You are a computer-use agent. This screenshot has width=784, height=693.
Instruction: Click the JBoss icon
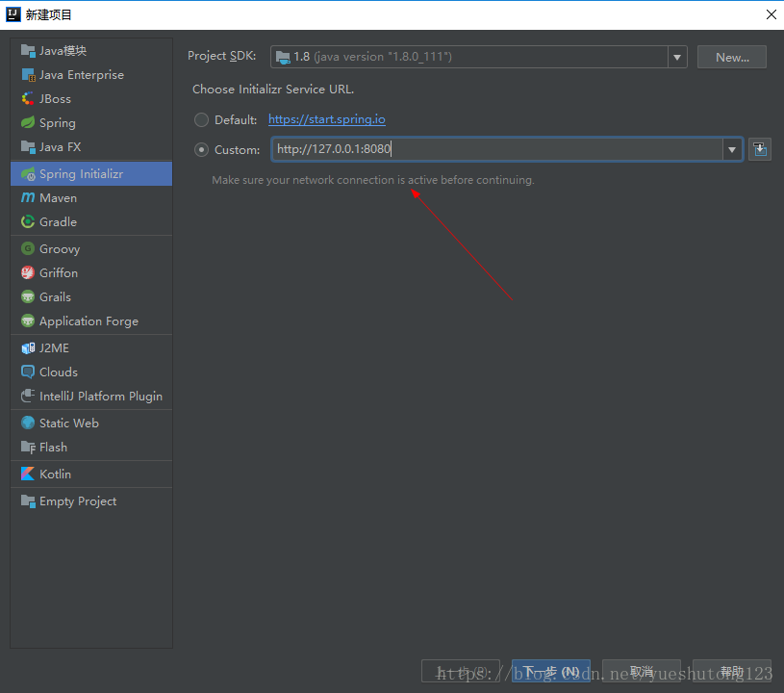[x=28, y=98]
